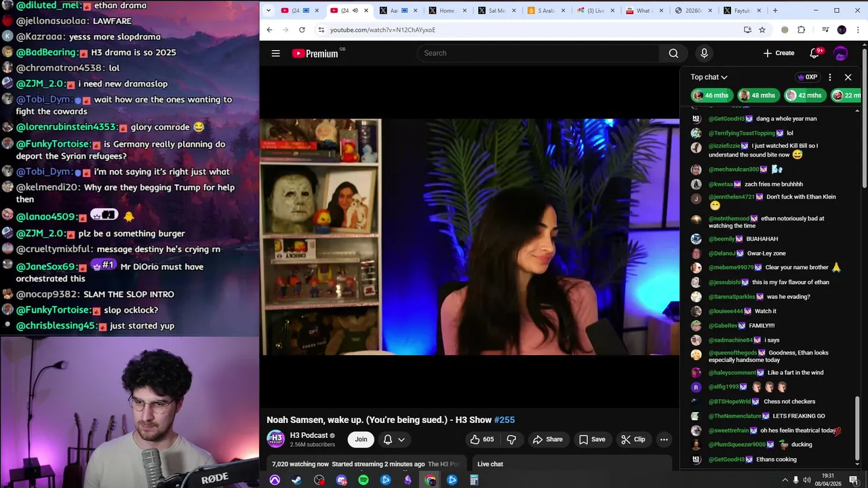Screen dimensions: 868x488
Task: Expand notification bell subscription dropdown
Action: pyautogui.click(x=401, y=439)
